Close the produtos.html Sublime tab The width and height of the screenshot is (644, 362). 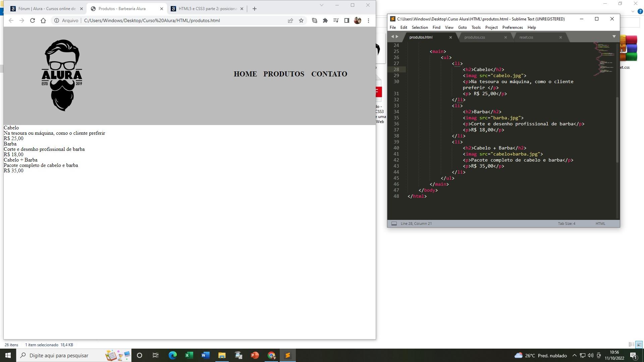pyautogui.click(x=450, y=37)
